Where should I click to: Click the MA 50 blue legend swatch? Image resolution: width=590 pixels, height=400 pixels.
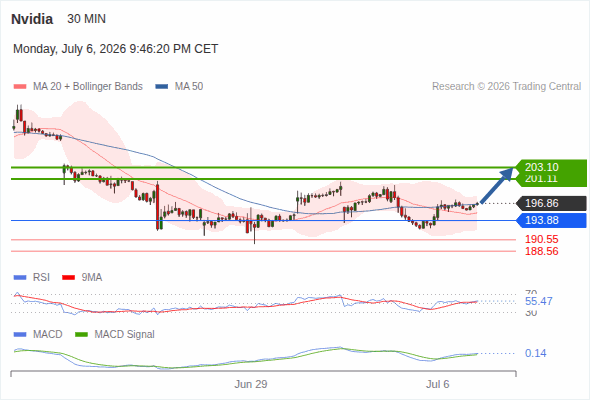(162, 87)
